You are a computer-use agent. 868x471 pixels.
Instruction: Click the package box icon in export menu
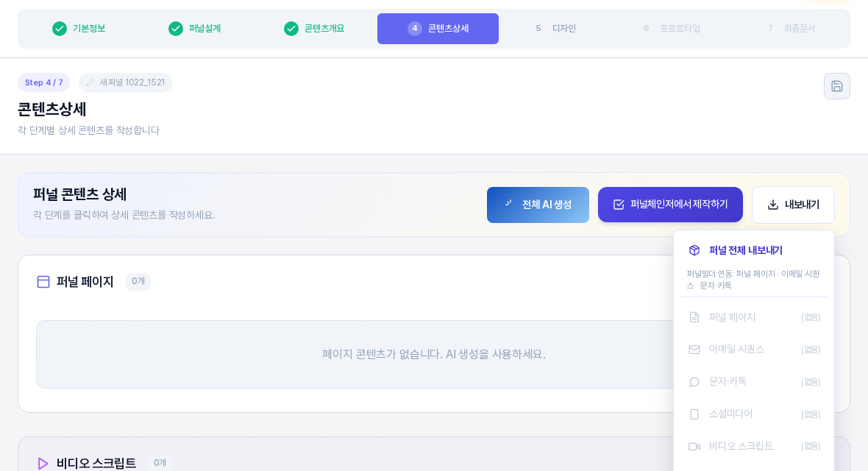pos(694,250)
